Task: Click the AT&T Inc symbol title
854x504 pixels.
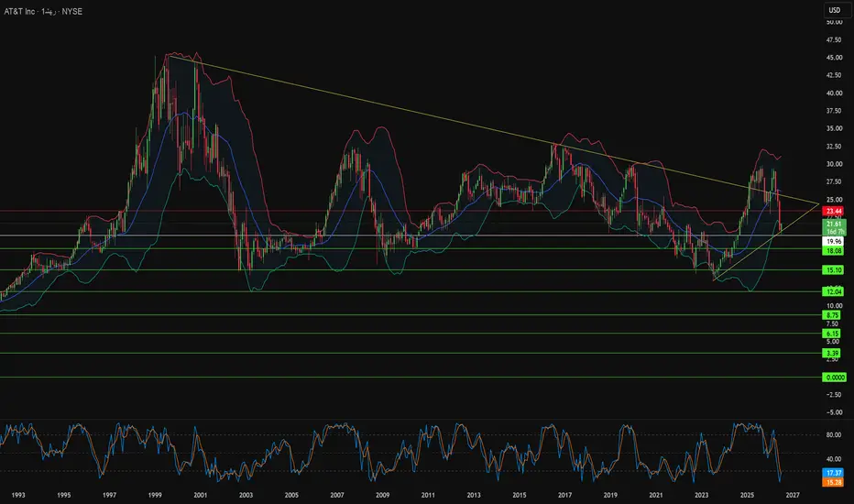Action: point(19,11)
